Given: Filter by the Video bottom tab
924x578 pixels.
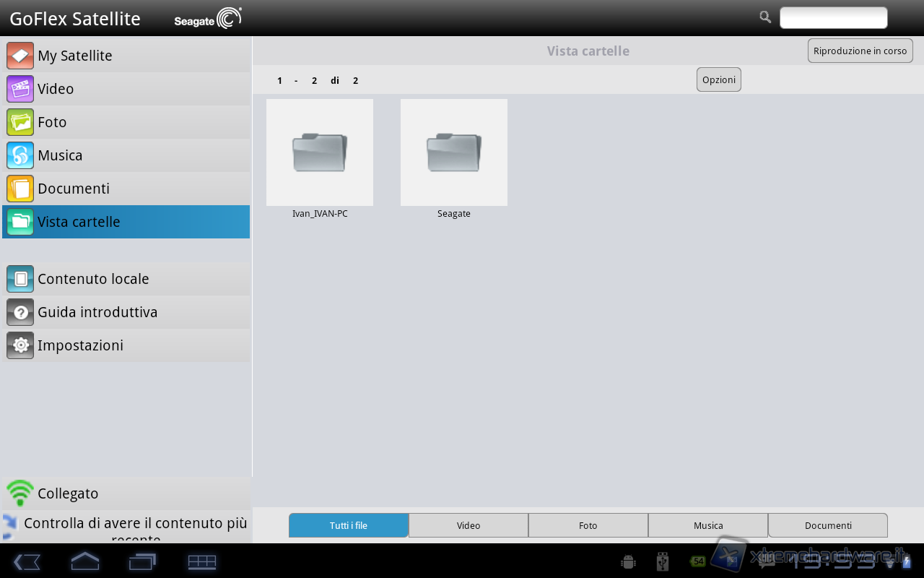Looking at the screenshot, I should pos(468,525).
